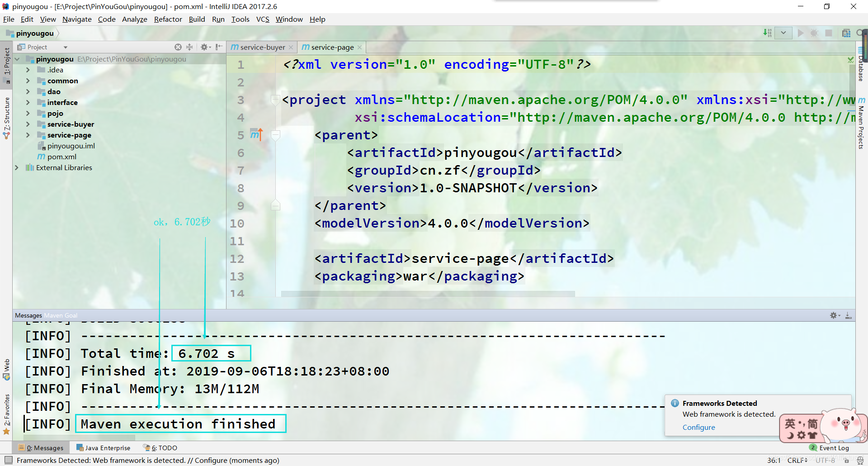Open the File menu
The width and height of the screenshot is (868, 466).
coord(9,19)
